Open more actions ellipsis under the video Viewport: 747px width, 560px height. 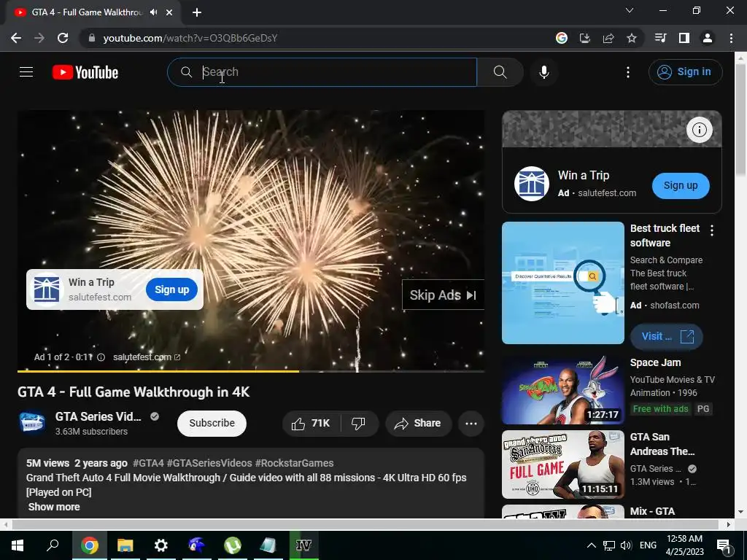click(471, 424)
